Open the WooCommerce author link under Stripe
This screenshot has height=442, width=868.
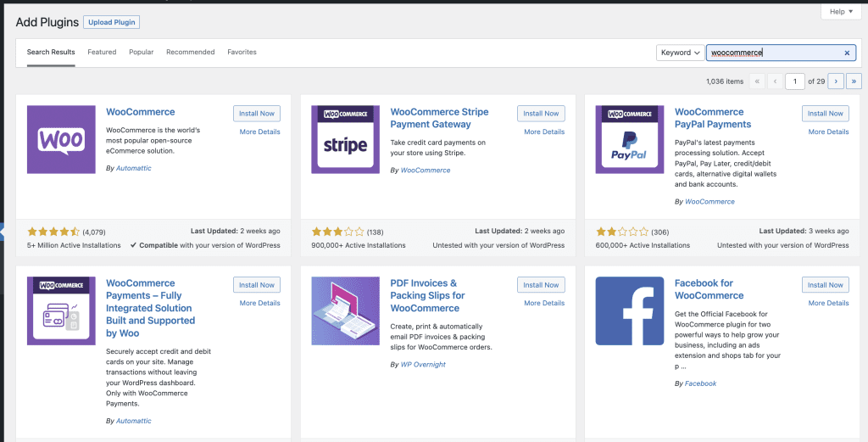(x=426, y=170)
